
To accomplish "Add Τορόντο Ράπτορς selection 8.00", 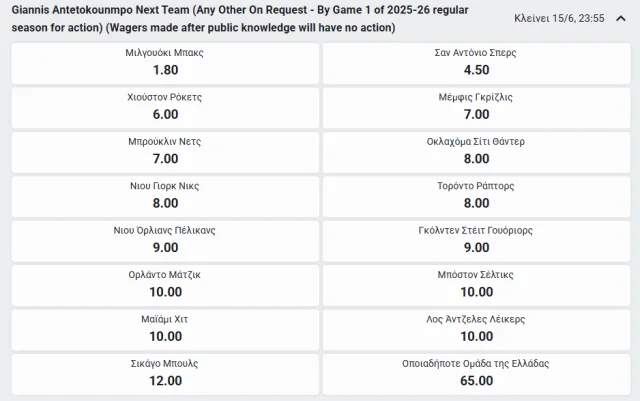I will [476, 197].
